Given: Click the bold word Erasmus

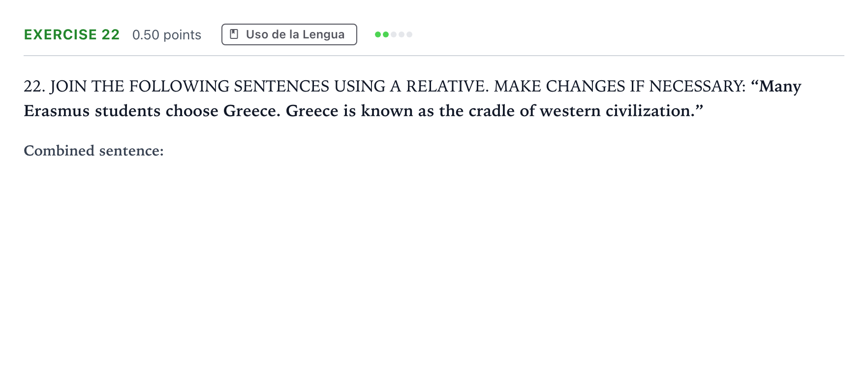Looking at the screenshot, I should click(x=57, y=111).
